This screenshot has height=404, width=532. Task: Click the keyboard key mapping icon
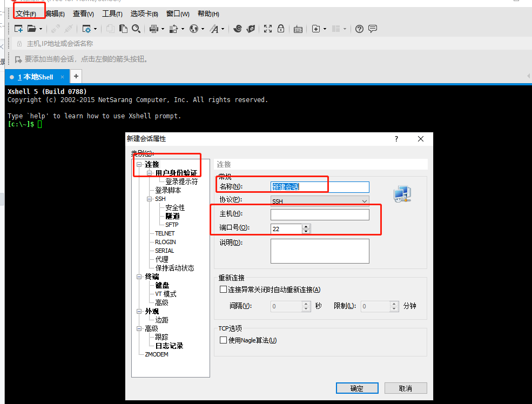click(x=298, y=29)
